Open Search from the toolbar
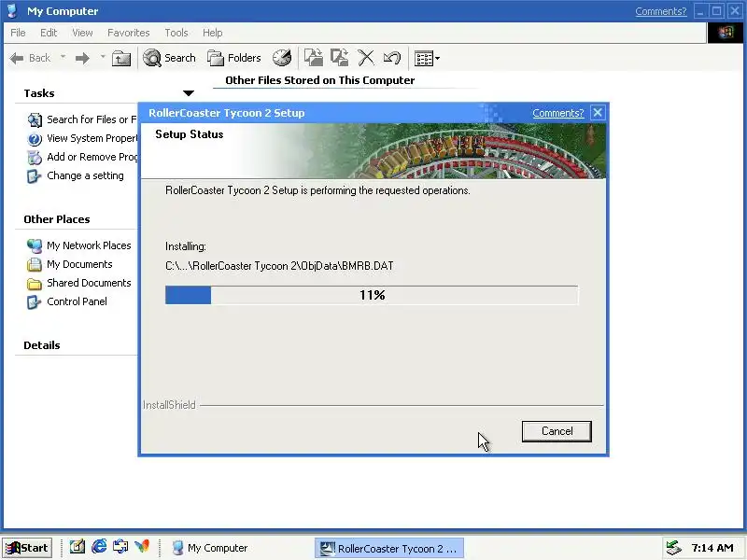747x560 pixels. 169,58
